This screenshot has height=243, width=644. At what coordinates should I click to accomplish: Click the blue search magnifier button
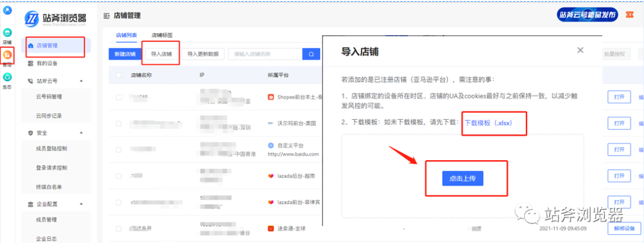click(311, 54)
